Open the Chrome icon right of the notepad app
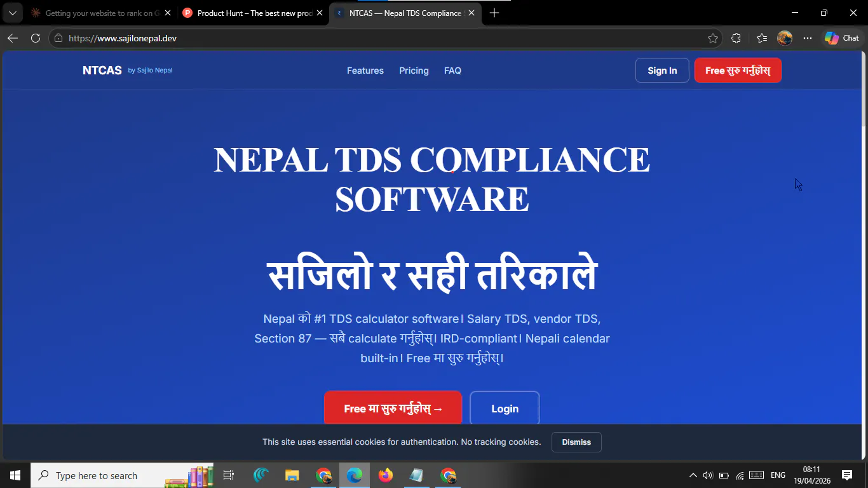This screenshot has height=488, width=868. (x=449, y=475)
